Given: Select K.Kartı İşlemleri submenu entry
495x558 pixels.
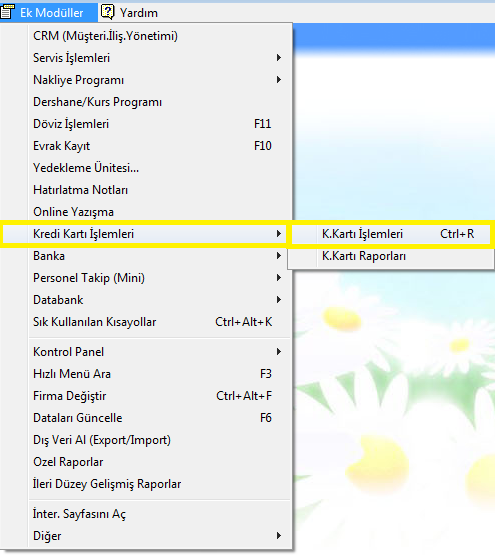Looking at the screenshot, I should [x=391, y=234].
